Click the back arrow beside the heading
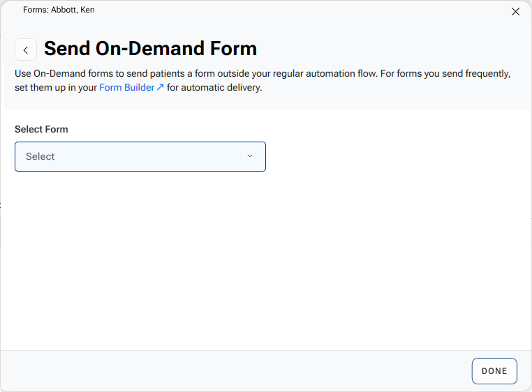The image size is (532, 392). pos(26,50)
